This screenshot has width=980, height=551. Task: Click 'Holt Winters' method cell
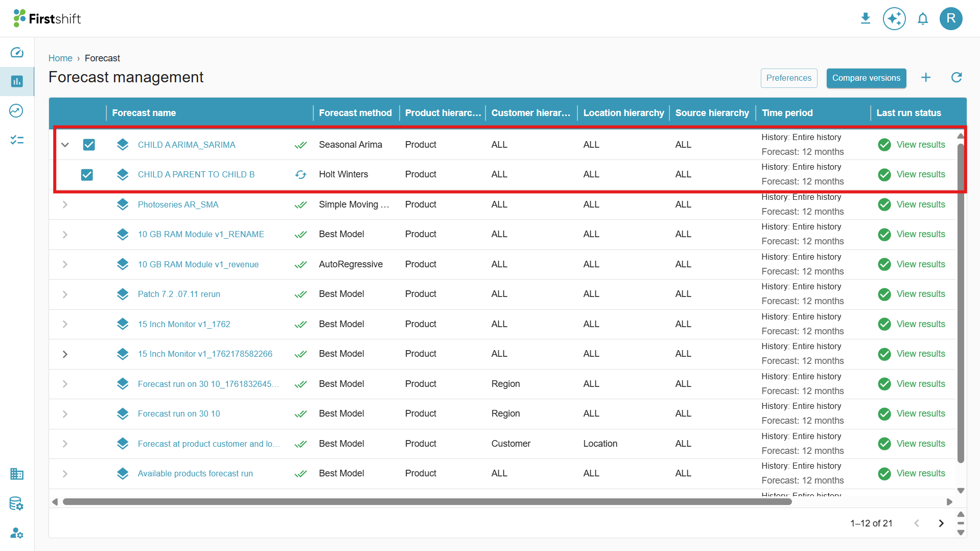pos(343,174)
